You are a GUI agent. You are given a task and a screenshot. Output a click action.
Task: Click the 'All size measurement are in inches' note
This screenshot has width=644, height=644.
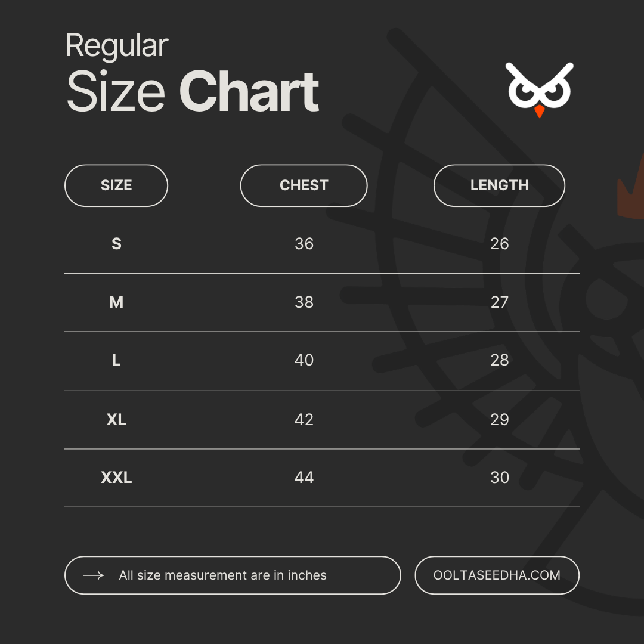click(222, 575)
